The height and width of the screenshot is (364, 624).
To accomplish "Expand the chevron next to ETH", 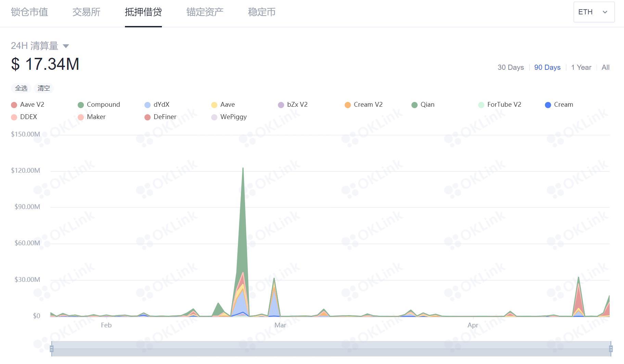I will [x=605, y=12].
